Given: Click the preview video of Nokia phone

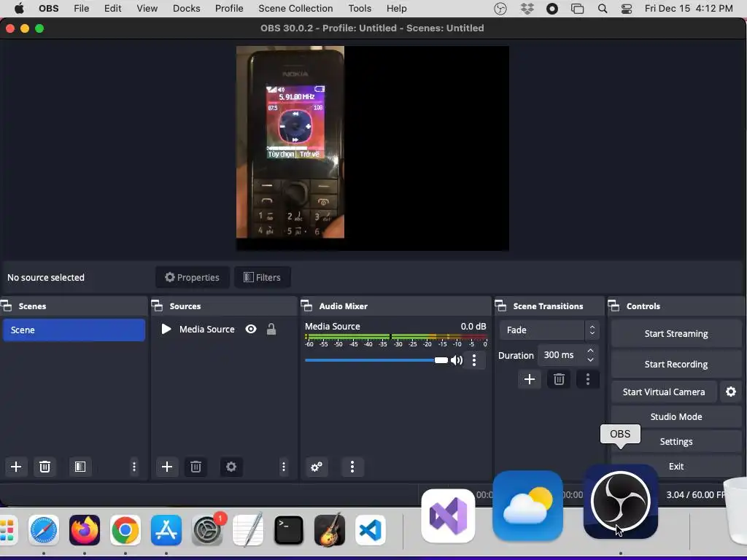Looking at the screenshot, I should tap(290, 142).
